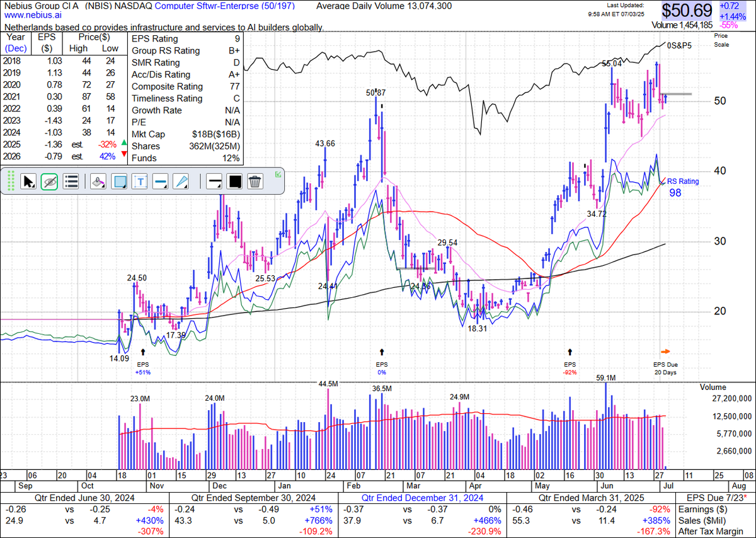
Task: Select the angled trend line tool
Action: click(181, 181)
